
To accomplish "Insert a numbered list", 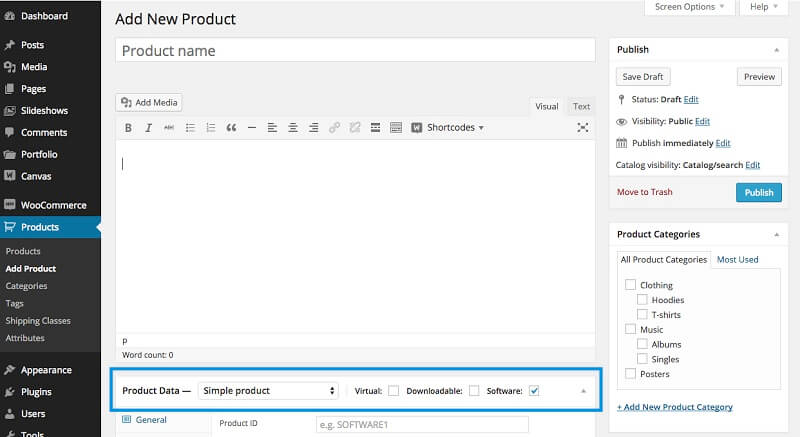I will pos(210,127).
